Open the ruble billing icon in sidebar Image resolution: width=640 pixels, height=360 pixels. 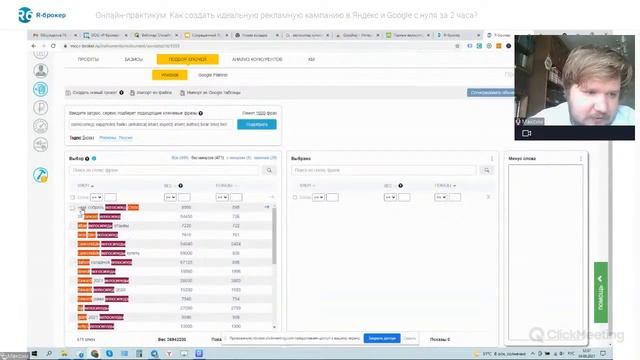tap(40, 108)
